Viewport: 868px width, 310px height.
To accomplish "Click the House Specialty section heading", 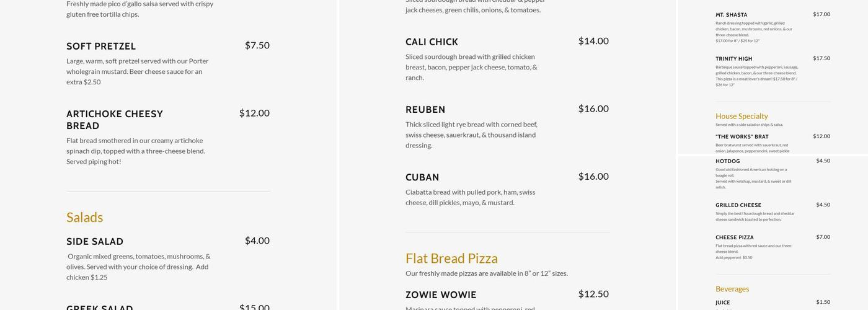I will pyautogui.click(x=742, y=116).
